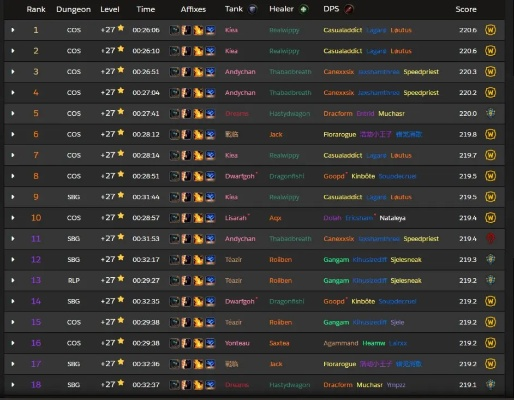The image size is (514, 400).
Task: Click the Tank shield icon in header
Action: click(252, 9)
